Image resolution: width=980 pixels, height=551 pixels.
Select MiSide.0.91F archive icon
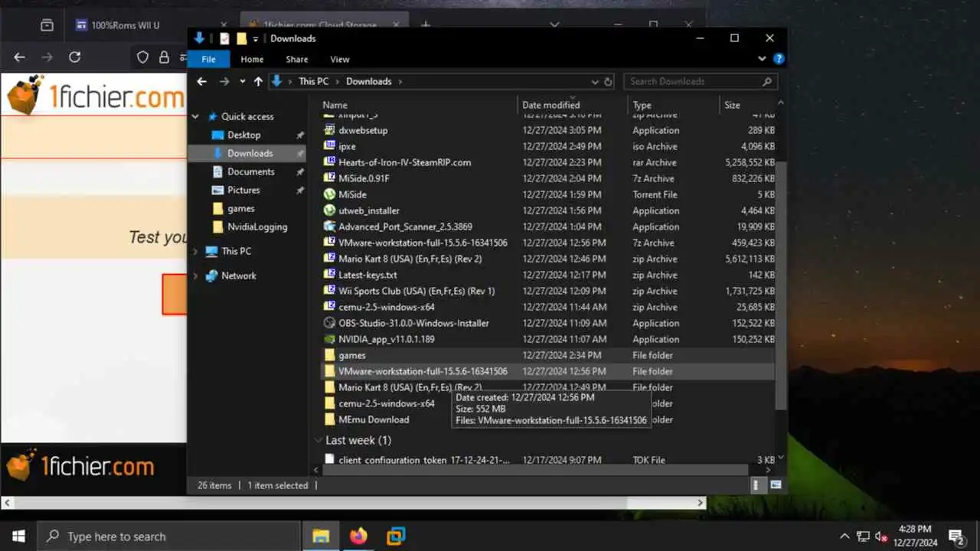click(330, 178)
